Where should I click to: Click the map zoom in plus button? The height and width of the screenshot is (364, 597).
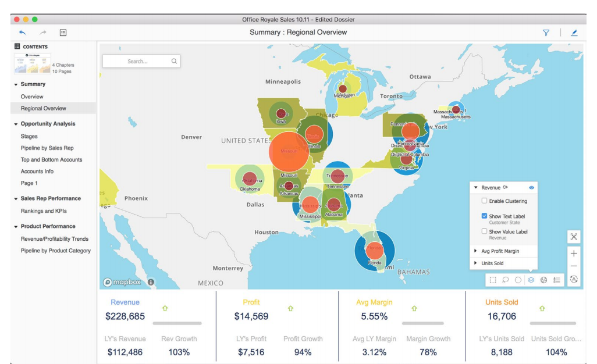(574, 254)
